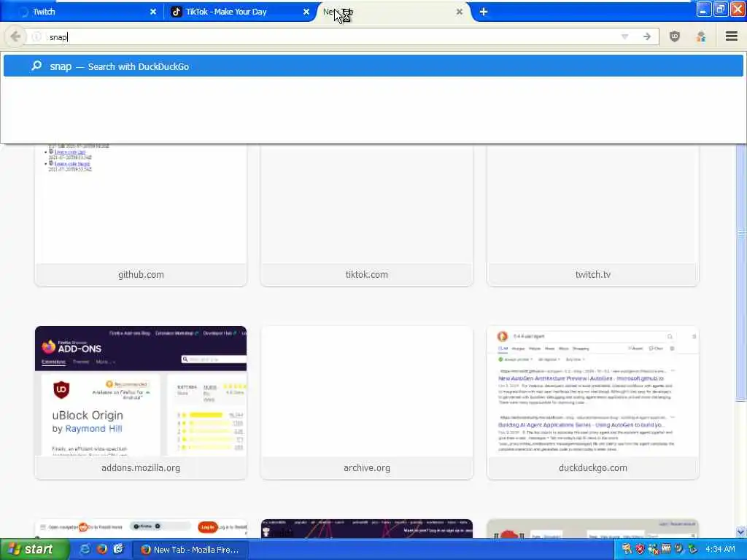Open the archive.org top site tile
The width and height of the screenshot is (747, 560).
point(367,402)
